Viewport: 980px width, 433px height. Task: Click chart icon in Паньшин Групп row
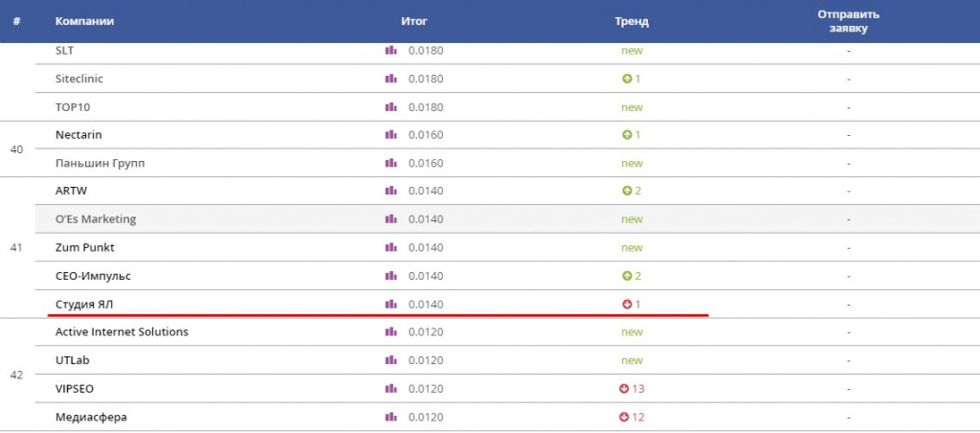391,163
